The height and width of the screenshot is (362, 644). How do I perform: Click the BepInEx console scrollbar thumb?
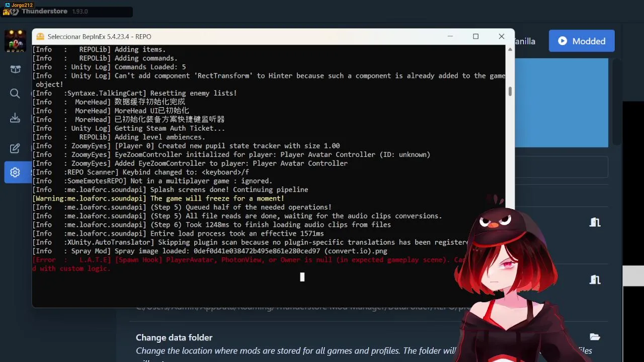click(510, 91)
